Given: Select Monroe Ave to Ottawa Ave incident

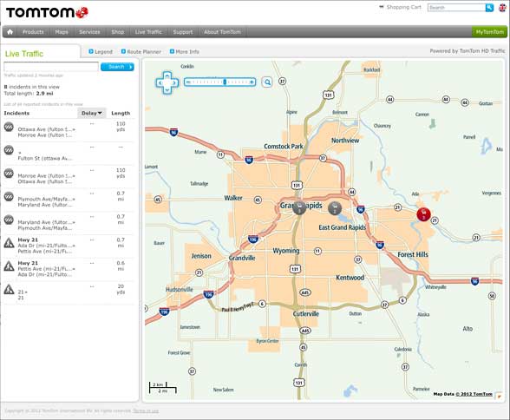Looking at the screenshot, I should pos(69,176).
